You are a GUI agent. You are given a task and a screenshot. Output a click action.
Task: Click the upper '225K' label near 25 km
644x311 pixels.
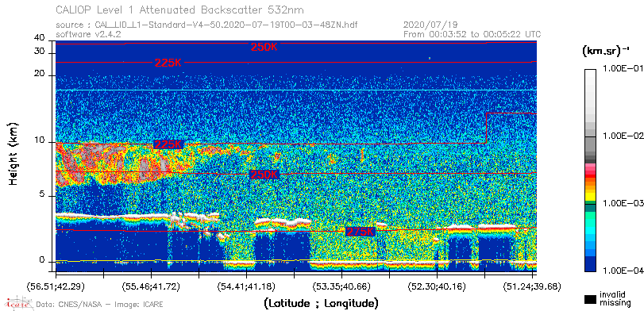pyautogui.click(x=168, y=63)
